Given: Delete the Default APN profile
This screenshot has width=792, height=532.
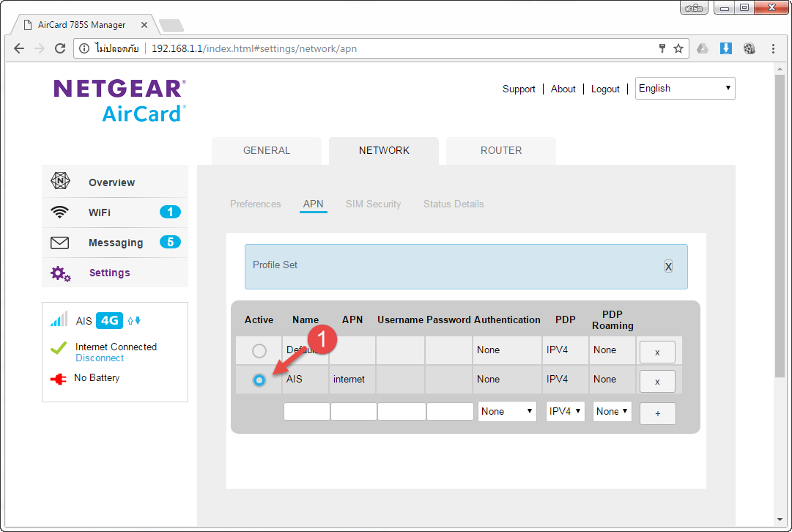Looking at the screenshot, I should pos(657,352).
